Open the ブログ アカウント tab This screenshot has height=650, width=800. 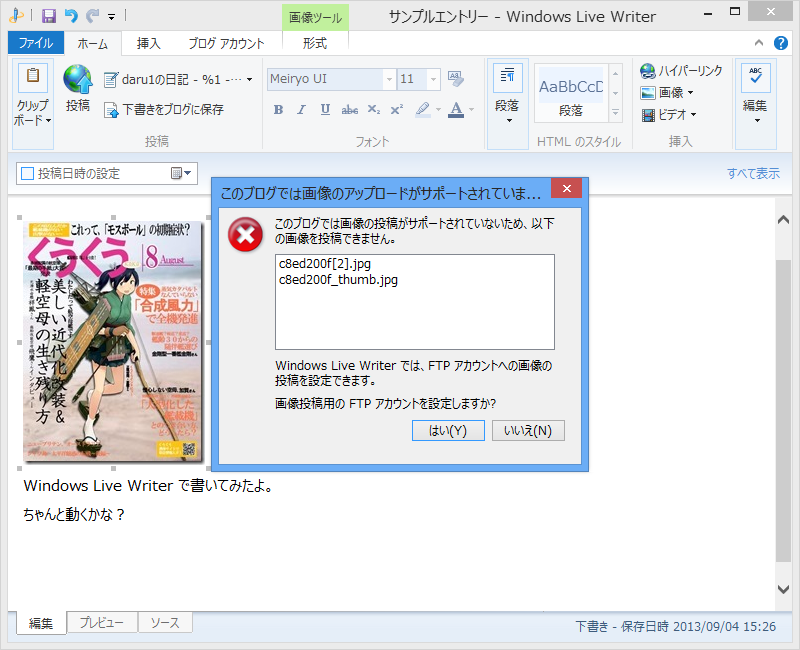point(226,43)
